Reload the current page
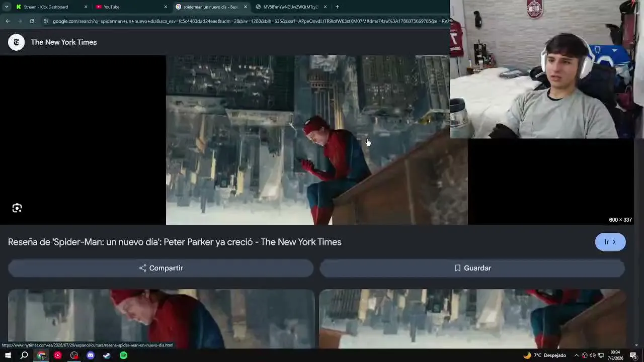Viewport: 644px width, 362px height. coord(32,21)
